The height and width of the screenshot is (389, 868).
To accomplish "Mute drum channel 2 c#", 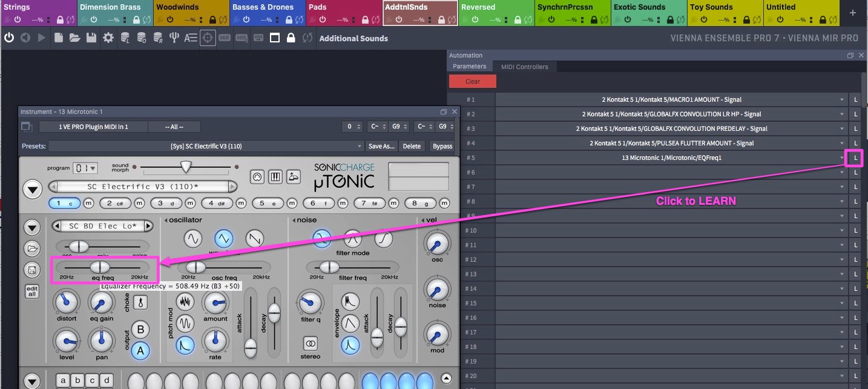I will coord(139,203).
